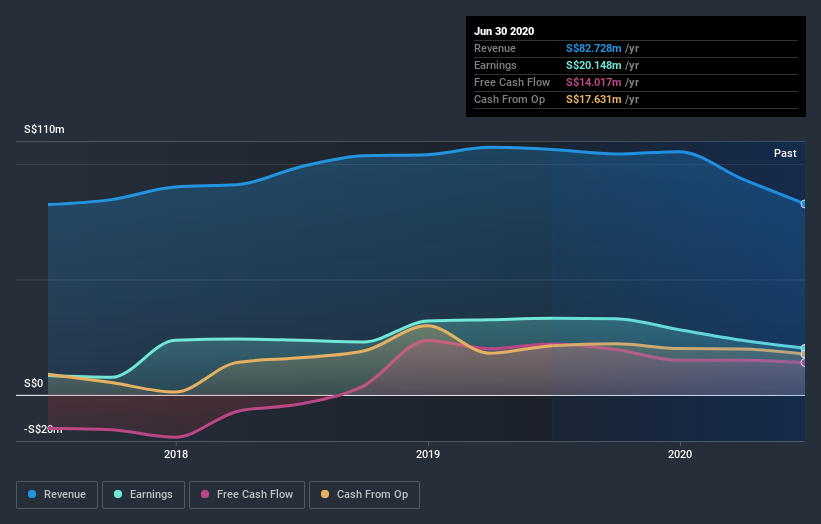Click the Jun 30 2020 tooltip date
Screen dimensions: 821x524
coord(504,31)
